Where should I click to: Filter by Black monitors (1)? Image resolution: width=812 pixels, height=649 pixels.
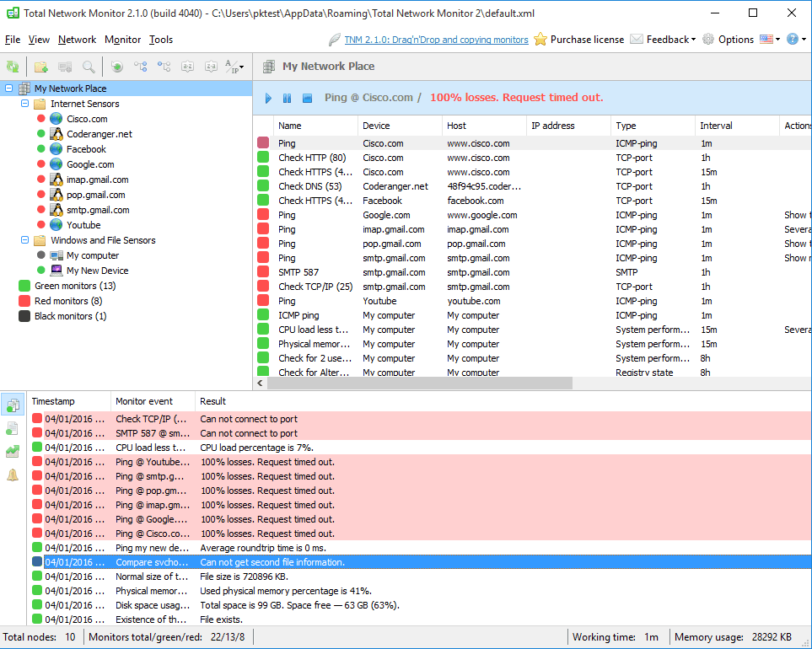(71, 316)
